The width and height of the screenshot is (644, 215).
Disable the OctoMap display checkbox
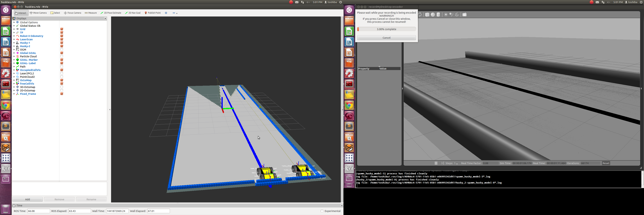click(x=62, y=80)
